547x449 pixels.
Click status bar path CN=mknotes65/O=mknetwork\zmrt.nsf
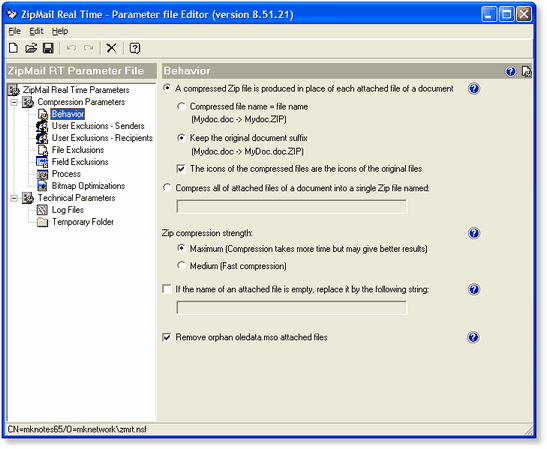[77, 429]
